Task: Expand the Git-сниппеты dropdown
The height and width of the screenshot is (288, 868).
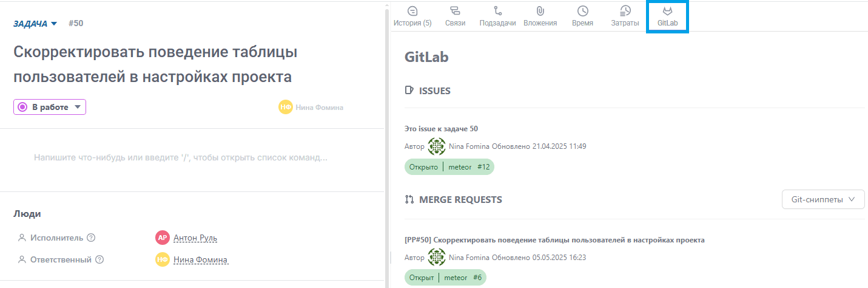Action: [x=823, y=199]
